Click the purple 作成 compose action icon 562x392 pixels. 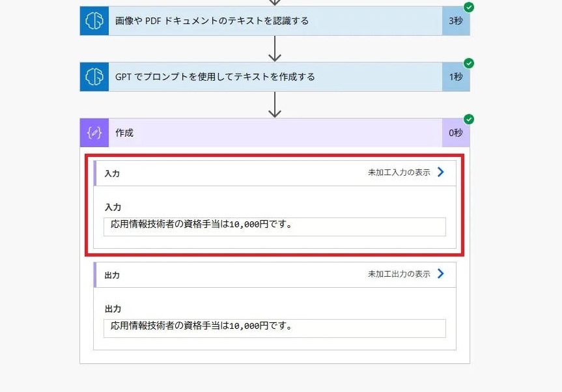click(94, 133)
